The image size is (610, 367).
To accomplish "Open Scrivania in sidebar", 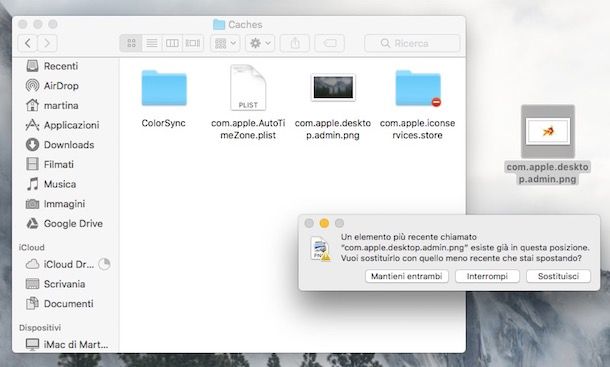I will (55, 284).
